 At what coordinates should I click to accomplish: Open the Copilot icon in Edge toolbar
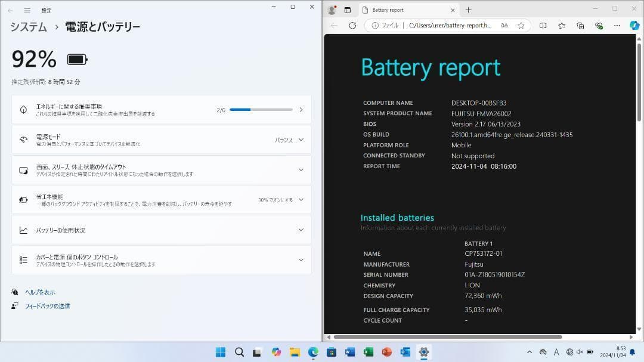633,26
